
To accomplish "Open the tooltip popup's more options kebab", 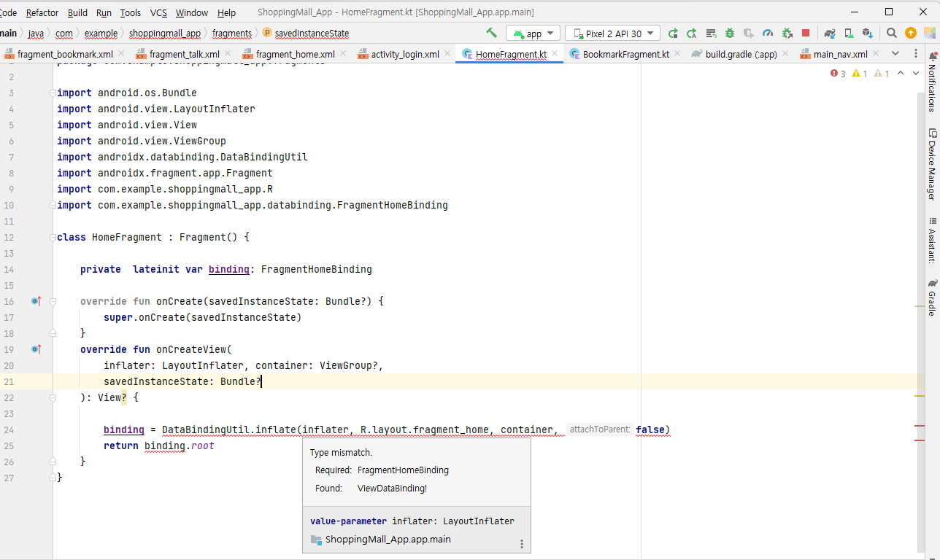I will tap(521, 544).
